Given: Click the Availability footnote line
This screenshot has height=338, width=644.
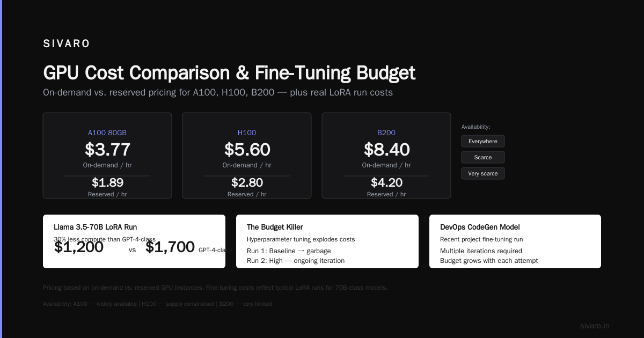Looking at the screenshot, I should click(157, 304).
